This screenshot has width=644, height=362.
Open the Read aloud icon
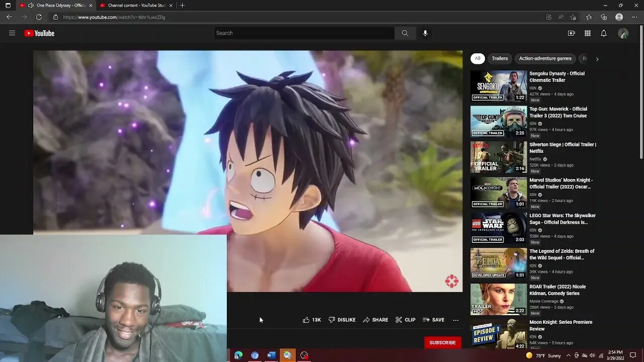pos(560,17)
